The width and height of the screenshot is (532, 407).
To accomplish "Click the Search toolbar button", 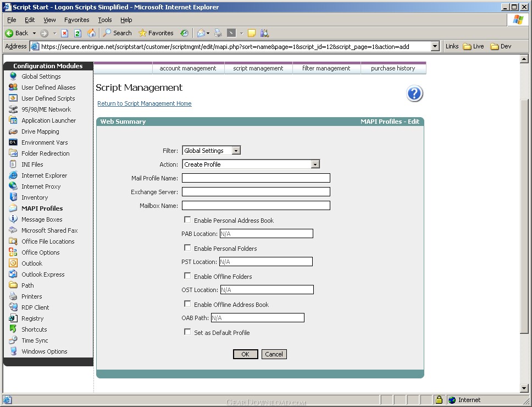I will point(118,33).
